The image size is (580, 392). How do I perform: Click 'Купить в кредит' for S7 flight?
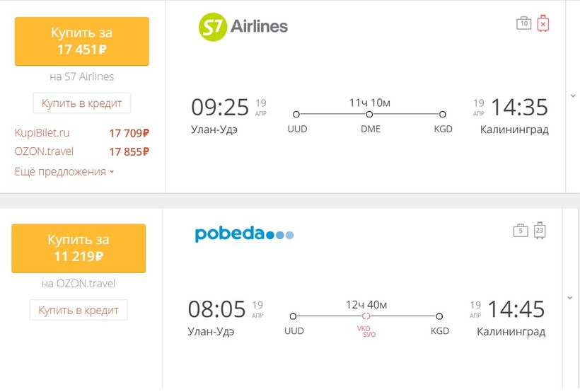tap(82, 103)
